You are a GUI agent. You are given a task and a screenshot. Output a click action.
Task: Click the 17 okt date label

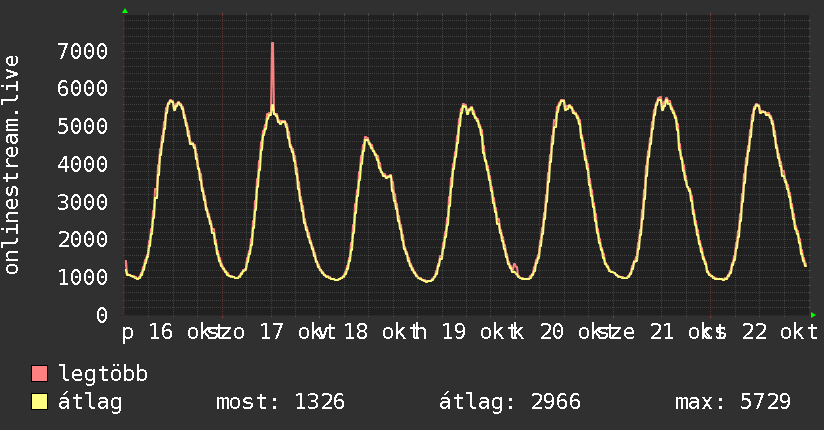[x=293, y=332]
